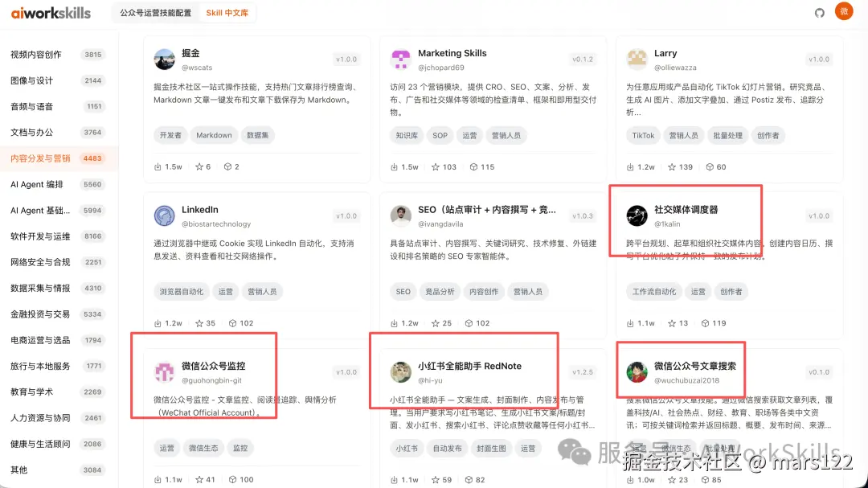The image size is (868, 488).
Task: Select 软件开发与运维 category
Action: (58, 236)
